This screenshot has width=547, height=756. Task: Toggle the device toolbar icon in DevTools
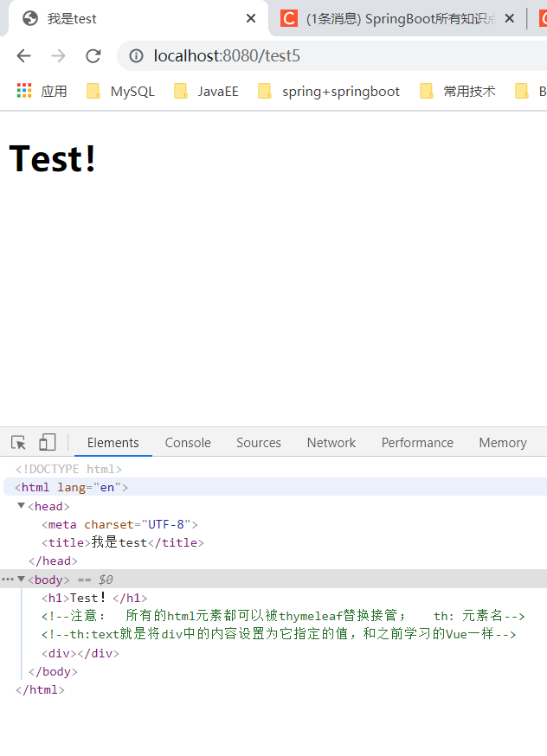pyautogui.click(x=47, y=442)
